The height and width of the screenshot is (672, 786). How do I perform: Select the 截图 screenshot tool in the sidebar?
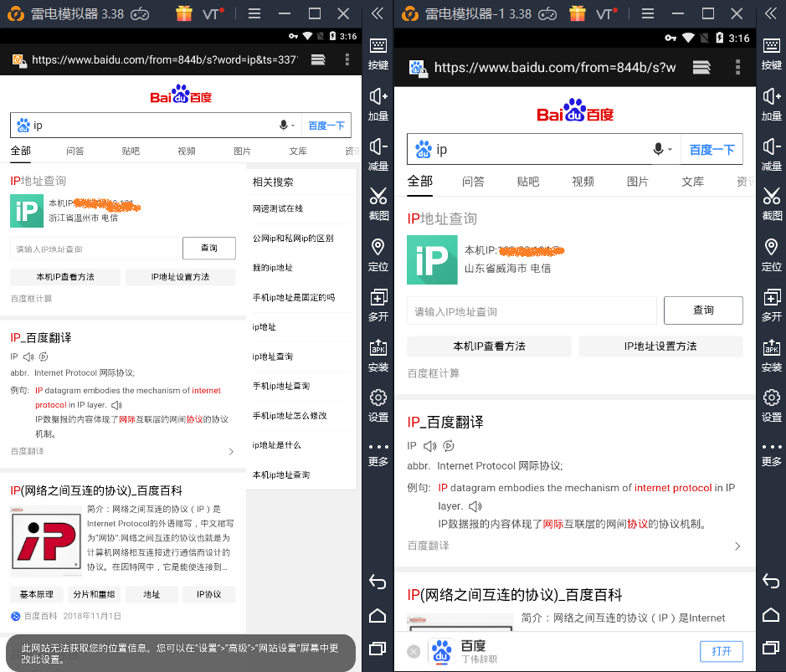click(771, 201)
